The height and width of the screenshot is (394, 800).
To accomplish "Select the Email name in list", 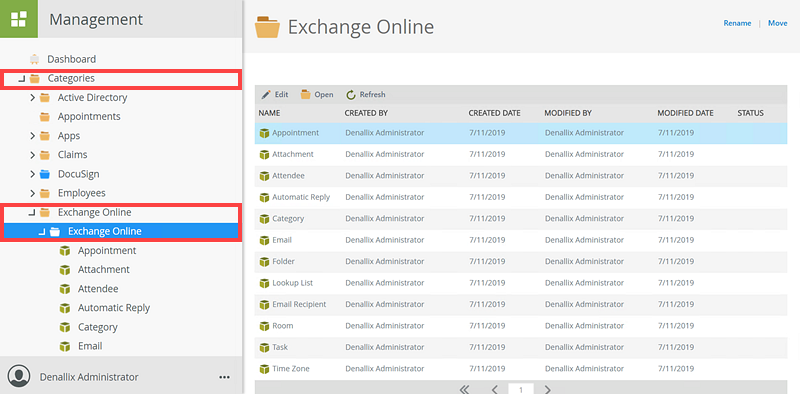I will pyautogui.click(x=282, y=240).
